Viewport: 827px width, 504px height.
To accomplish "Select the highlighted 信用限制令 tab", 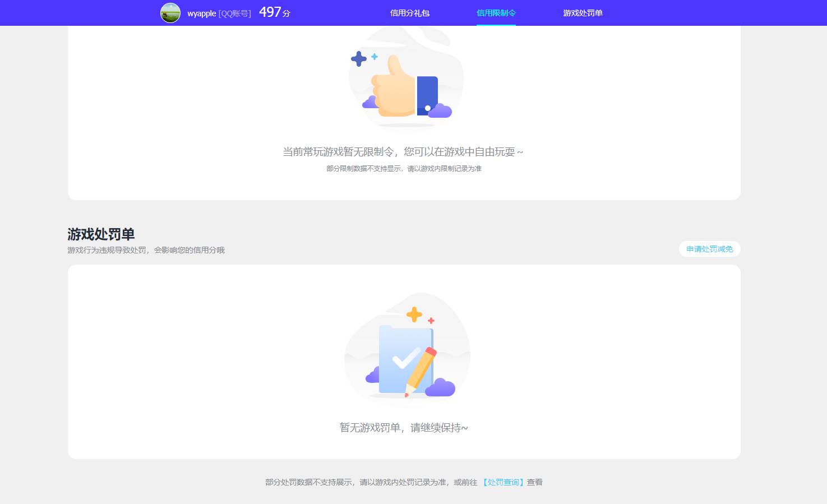I will (x=496, y=12).
